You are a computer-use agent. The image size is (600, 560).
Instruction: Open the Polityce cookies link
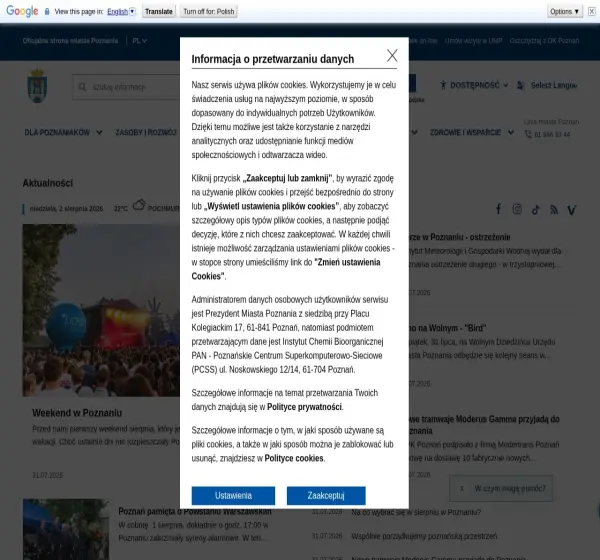coord(294,458)
